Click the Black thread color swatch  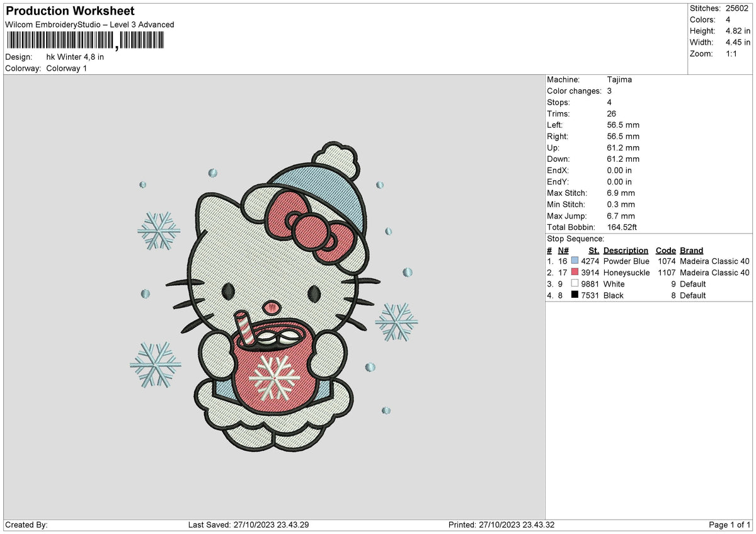pos(575,295)
